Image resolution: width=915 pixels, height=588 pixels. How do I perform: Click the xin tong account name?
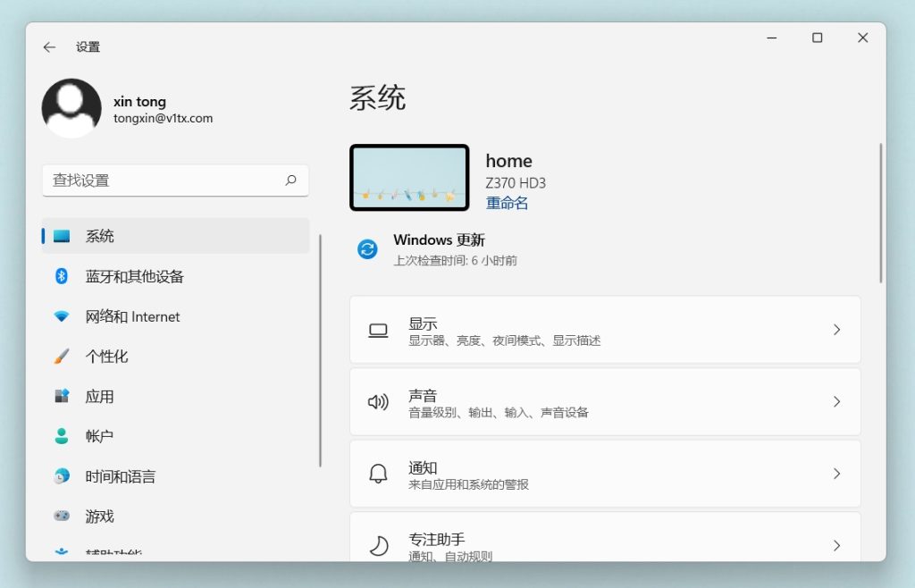tap(139, 102)
